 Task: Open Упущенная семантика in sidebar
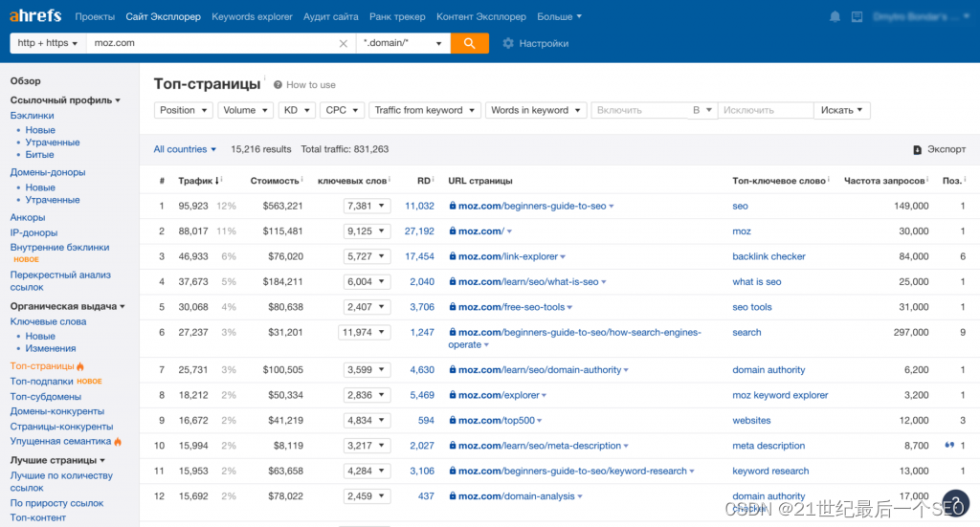pos(60,441)
